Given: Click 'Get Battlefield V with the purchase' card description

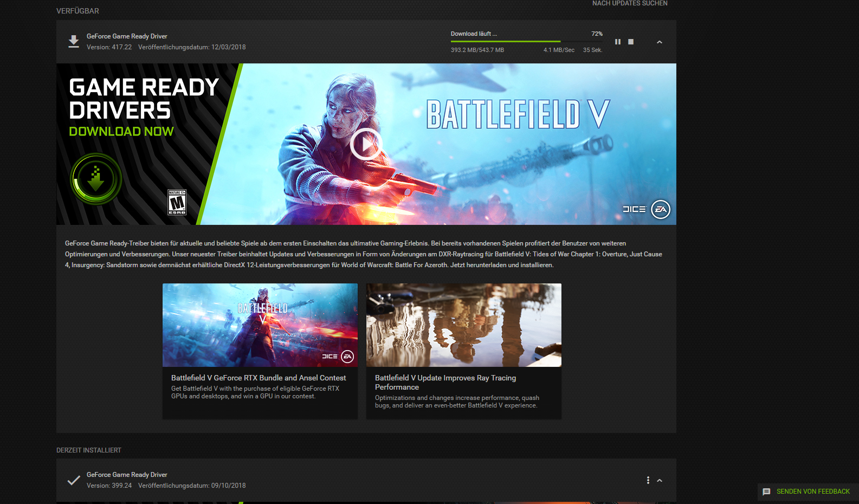Looking at the screenshot, I should pyautogui.click(x=255, y=392).
